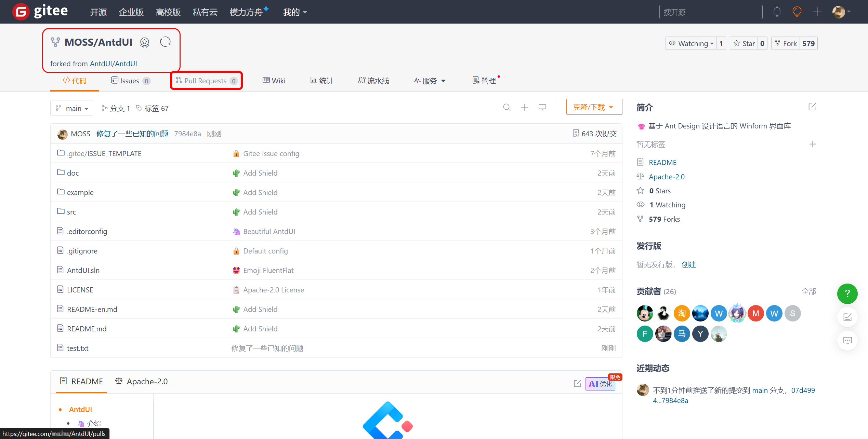Click the Web IDE monitor icon
Screen dimensions: 868x439
pos(542,108)
